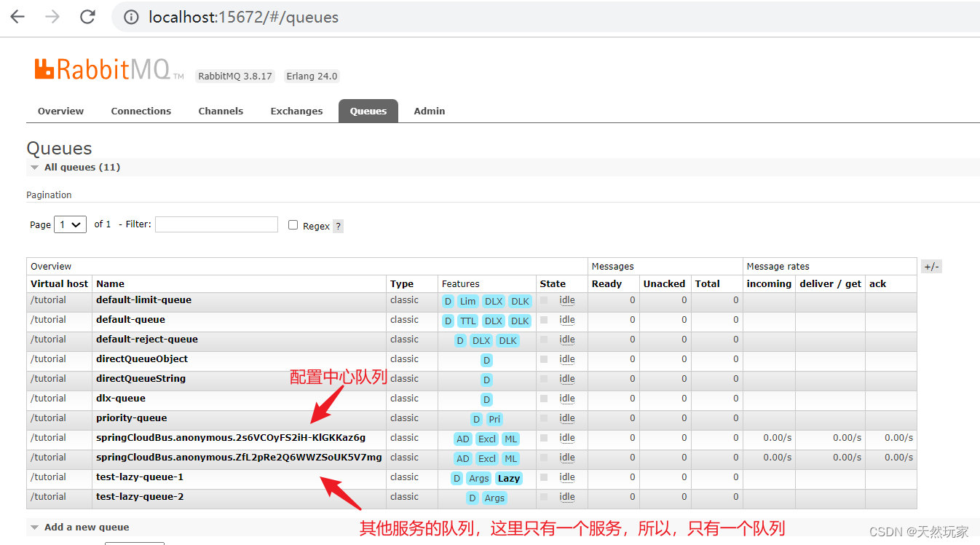The image size is (980, 545).
Task: Click DLK badge on default-reject-queue row
Action: tap(507, 340)
